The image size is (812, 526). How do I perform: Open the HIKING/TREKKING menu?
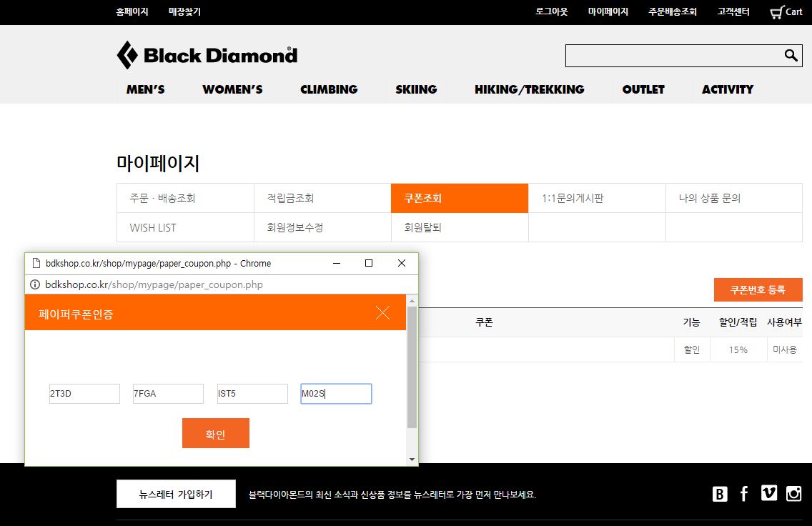529,89
